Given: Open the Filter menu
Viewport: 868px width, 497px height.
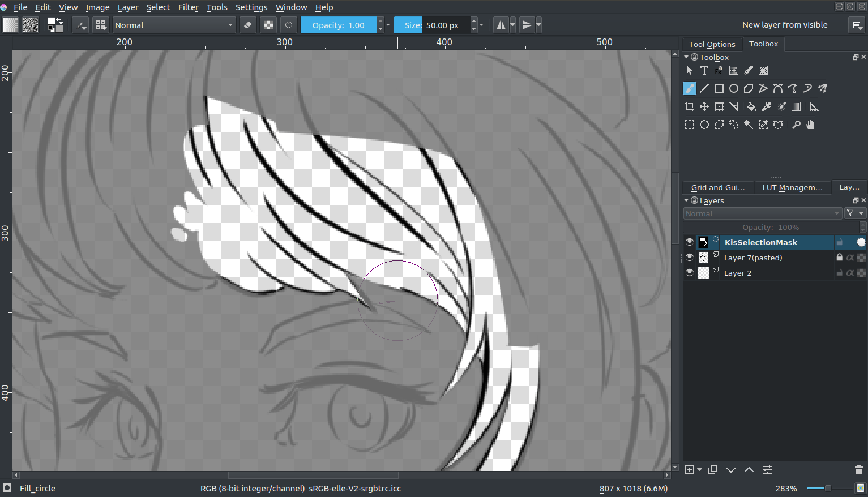Looking at the screenshot, I should coord(188,7).
